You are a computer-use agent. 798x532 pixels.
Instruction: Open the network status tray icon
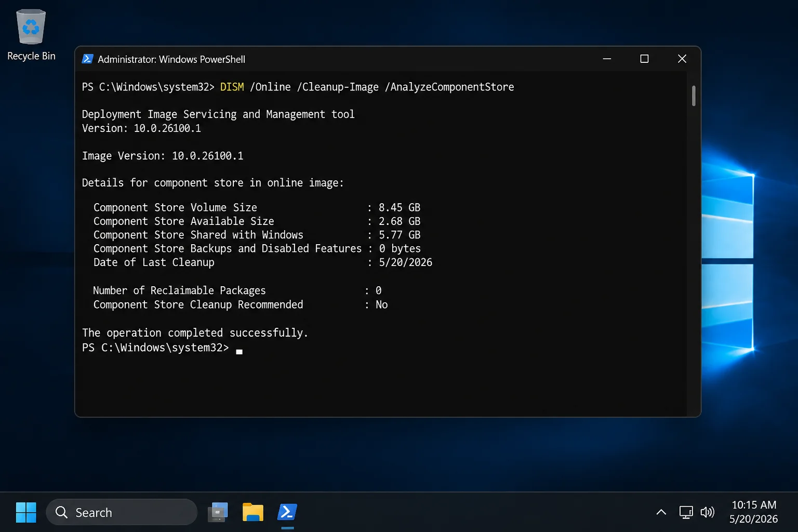686,512
